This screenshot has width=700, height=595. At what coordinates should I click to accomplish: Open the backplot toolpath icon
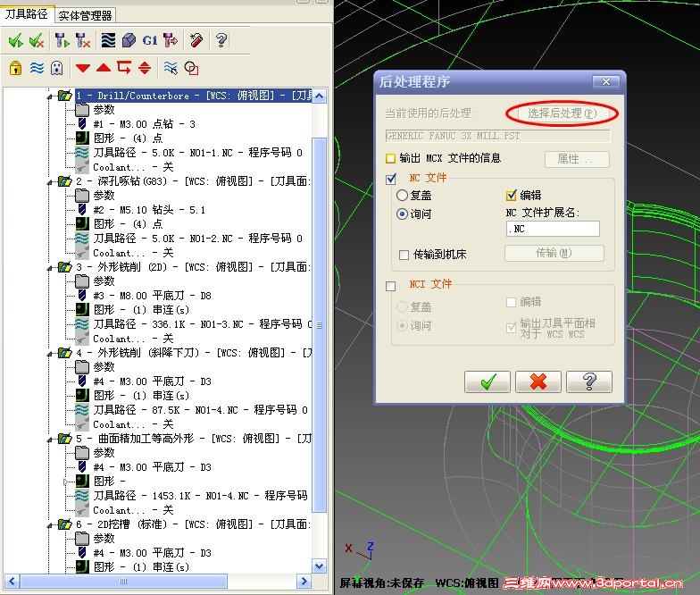(x=108, y=41)
